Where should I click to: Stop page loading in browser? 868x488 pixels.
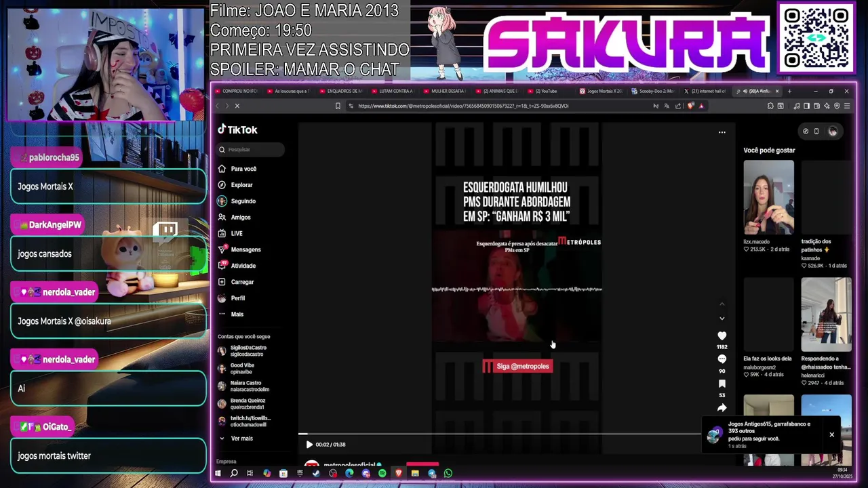point(237,106)
